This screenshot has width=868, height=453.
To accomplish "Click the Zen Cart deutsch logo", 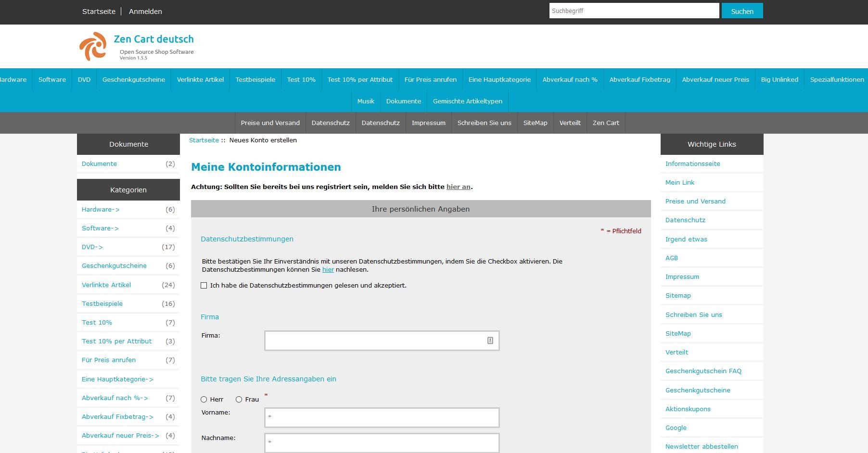I will point(137,45).
